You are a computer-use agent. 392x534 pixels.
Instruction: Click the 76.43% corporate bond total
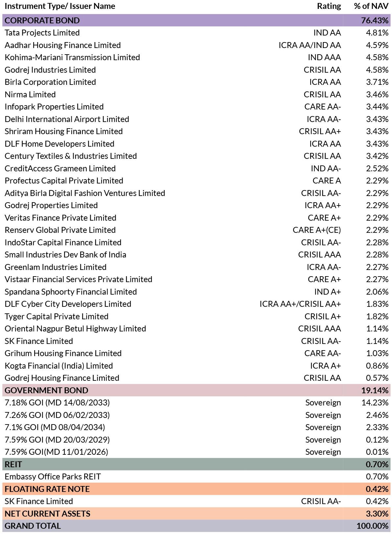click(x=375, y=20)
